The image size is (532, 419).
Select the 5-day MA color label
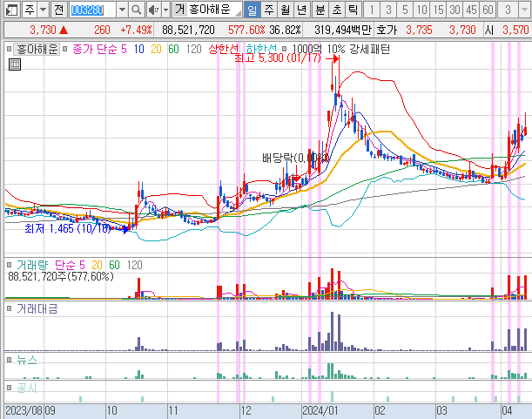click(124, 50)
